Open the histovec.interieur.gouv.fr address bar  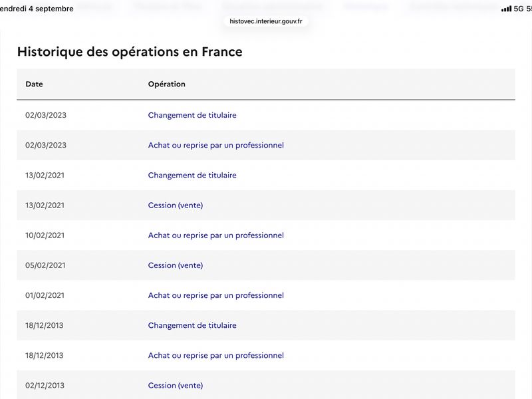point(265,21)
